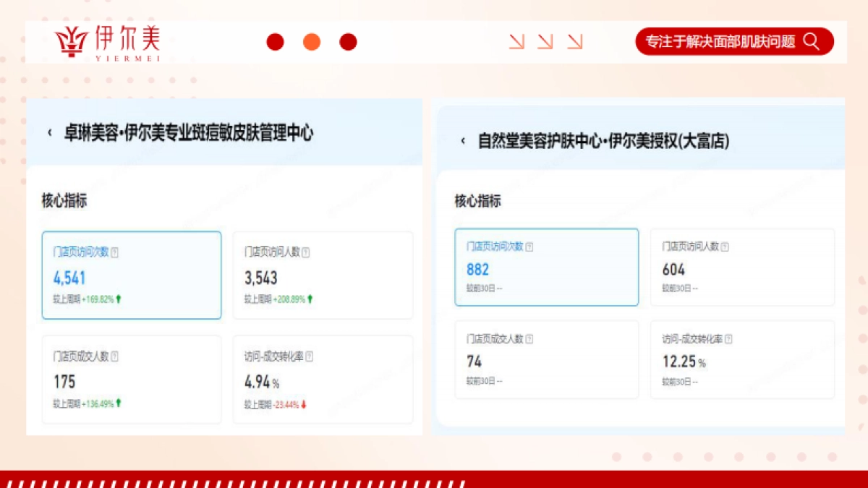Click the green up arrow next to +208.89%
The width and height of the screenshot is (868, 488).
(310, 298)
